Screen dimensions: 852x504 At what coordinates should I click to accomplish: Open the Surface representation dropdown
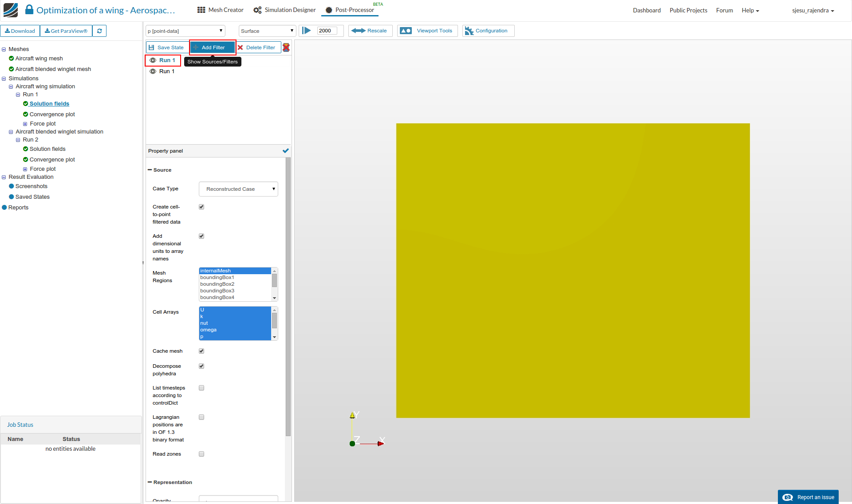tap(267, 31)
